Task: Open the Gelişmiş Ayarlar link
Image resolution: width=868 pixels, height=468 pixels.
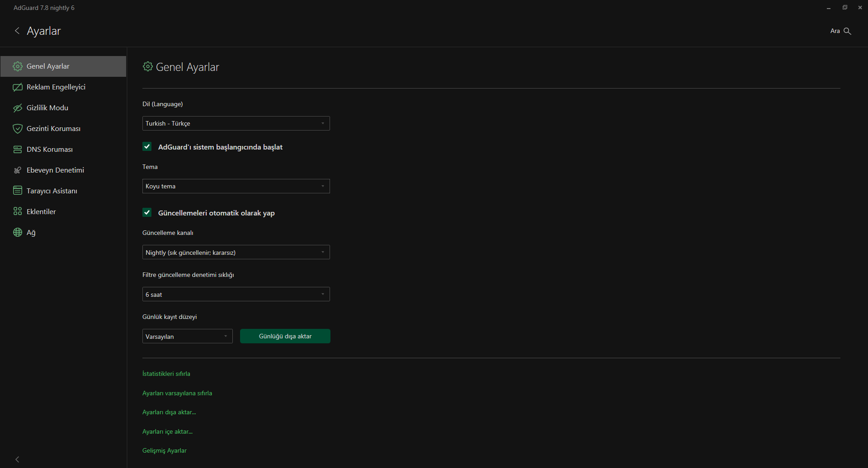Action: [165, 450]
